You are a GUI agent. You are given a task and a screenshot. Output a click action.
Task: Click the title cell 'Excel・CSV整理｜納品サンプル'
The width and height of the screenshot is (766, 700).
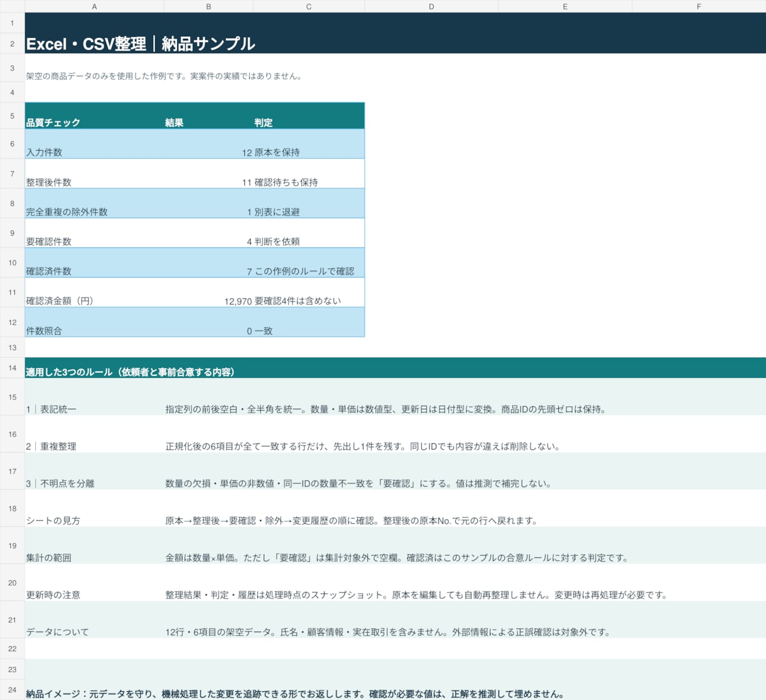pyautogui.click(x=140, y=43)
